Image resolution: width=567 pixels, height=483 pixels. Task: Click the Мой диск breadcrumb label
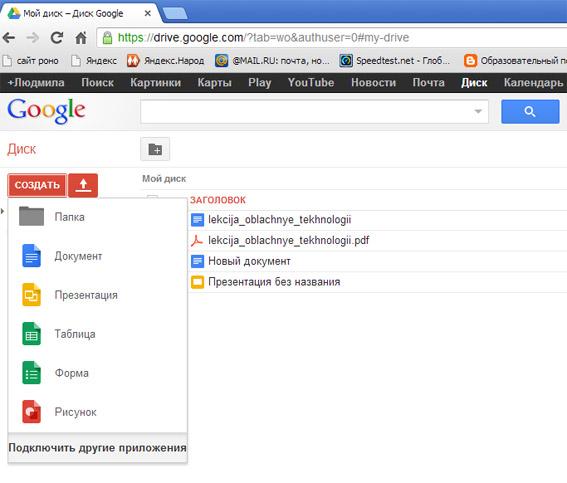164,179
